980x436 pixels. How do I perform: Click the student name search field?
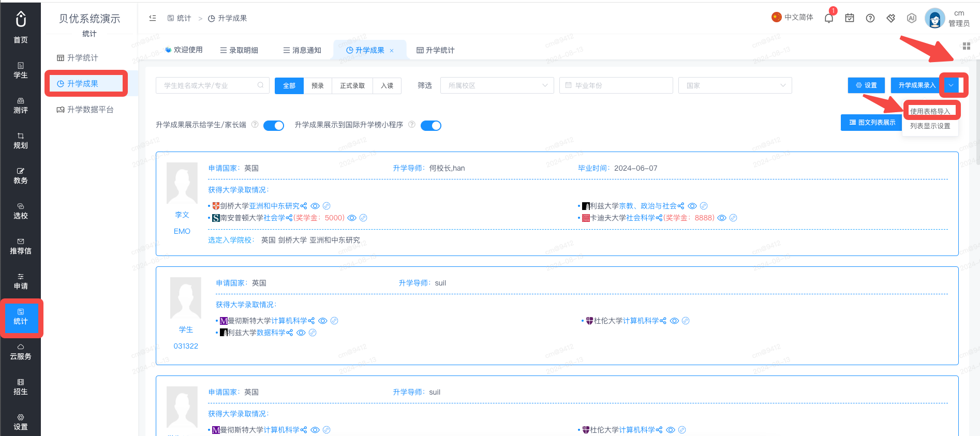click(212, 85)
